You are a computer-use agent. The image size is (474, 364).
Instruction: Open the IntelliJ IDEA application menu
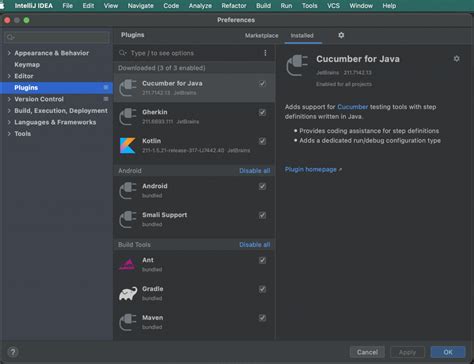(34, 6)
